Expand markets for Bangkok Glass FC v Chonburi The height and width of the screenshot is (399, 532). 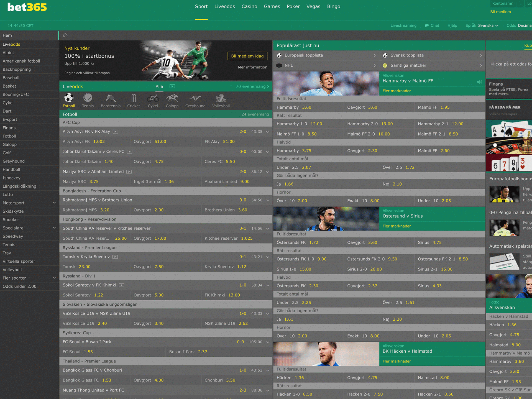tap(268, 370)
